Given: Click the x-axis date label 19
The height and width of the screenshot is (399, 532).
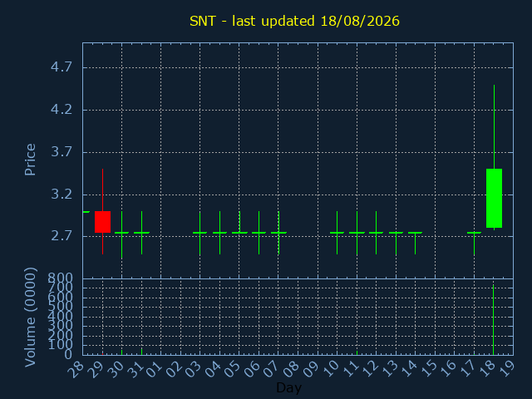Looking at the screenshot, I should tap(508, 367).
